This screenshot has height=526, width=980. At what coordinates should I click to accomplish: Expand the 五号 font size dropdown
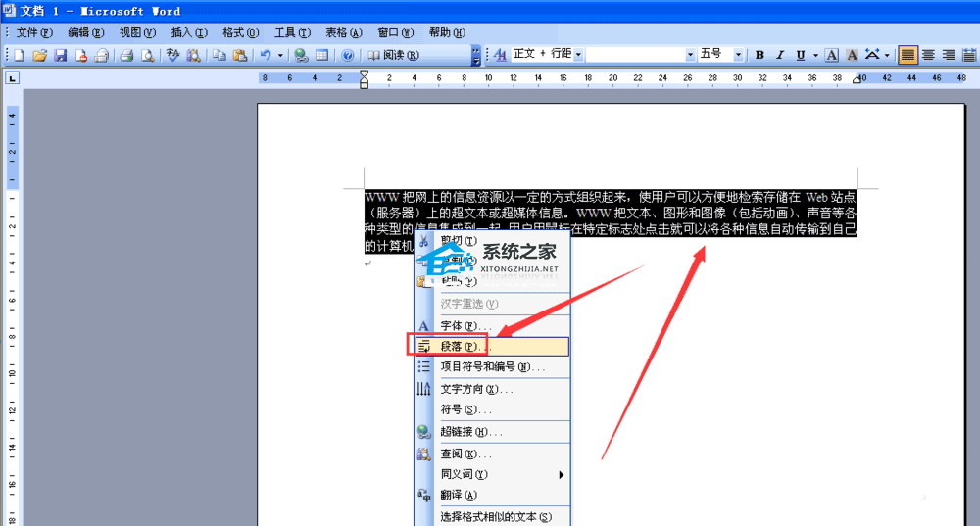[738, 55]
